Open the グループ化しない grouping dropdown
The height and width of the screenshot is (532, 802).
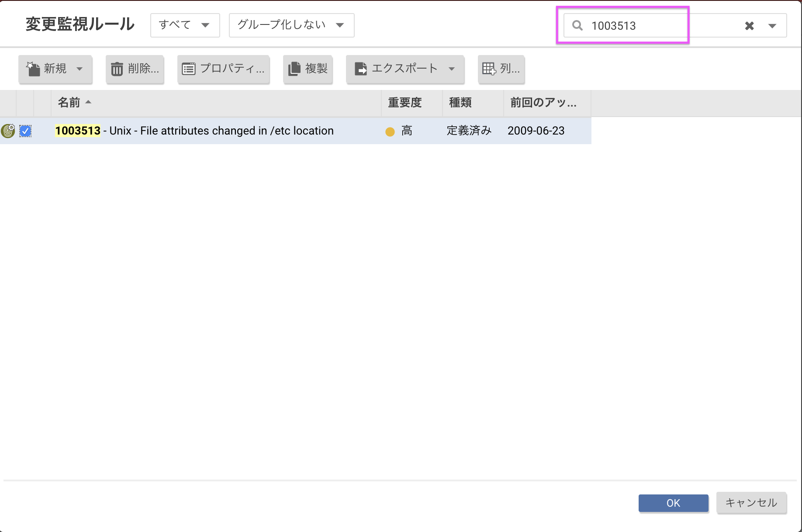tap(291, 25)
